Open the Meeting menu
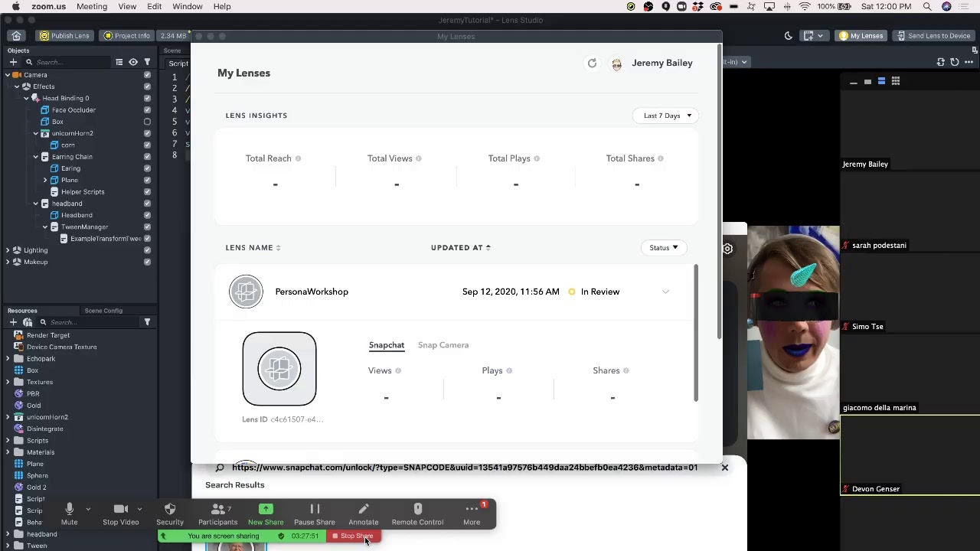This screenshot has height=551, width=980. coord(92,6)
